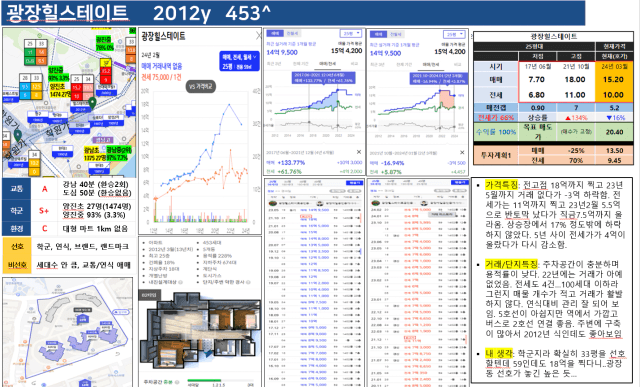Click the highlighted 내 생각 heading
Image resolution: width=640 pixels, height=387 pixels.
499,353
